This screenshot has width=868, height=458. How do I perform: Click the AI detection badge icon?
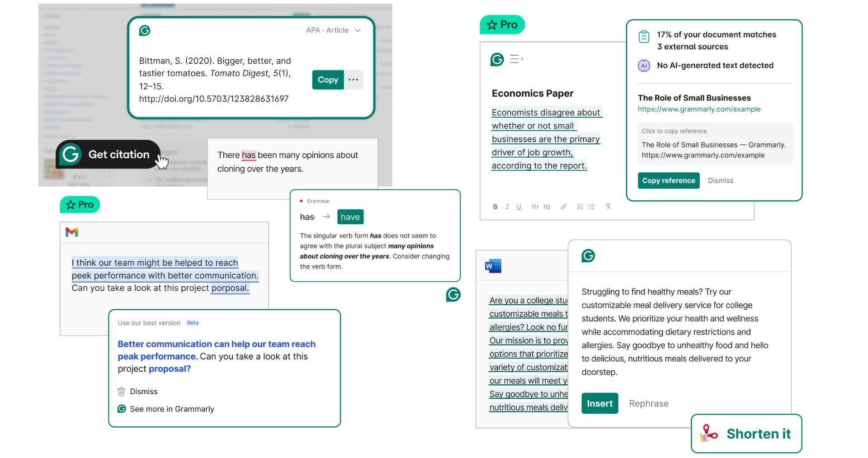[x=644, y=66]
